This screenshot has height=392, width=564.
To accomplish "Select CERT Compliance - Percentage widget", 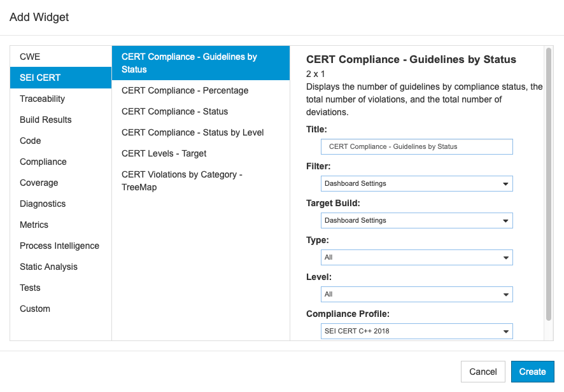I will pyautogui.click(x=201, y=90).
